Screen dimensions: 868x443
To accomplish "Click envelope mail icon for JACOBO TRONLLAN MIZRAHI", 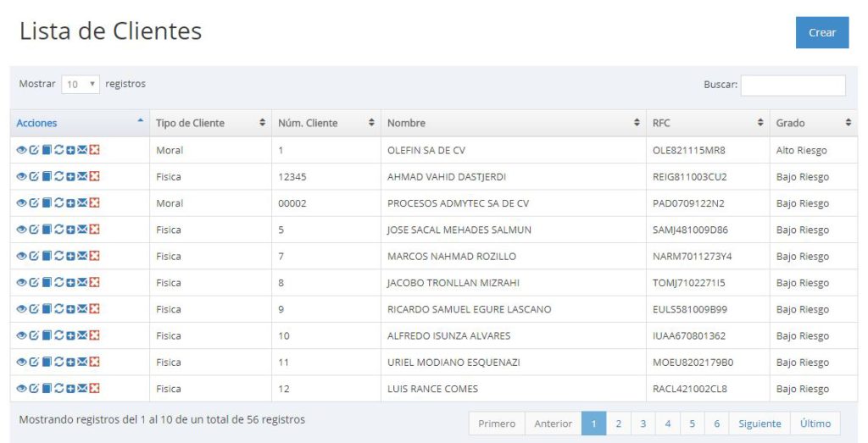I will coord(82,283).
